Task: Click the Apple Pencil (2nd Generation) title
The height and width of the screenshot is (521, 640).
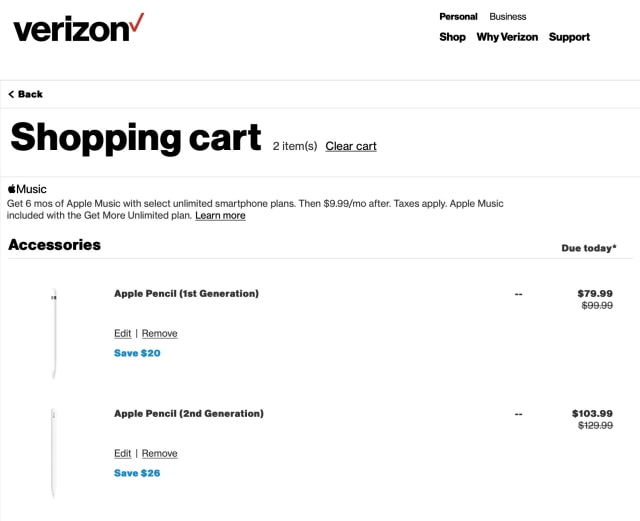Action: coord(189,414)
